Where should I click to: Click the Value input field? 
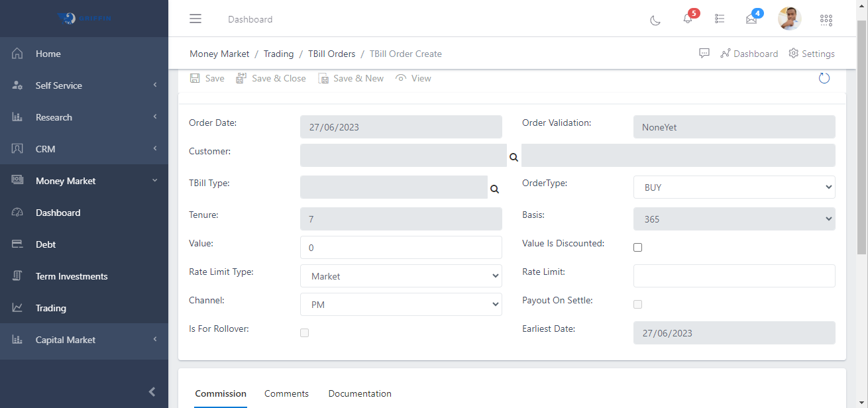click(401, 248)
